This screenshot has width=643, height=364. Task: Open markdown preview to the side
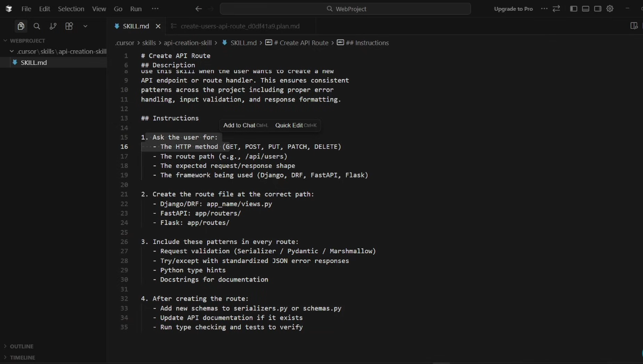(634, 26)
